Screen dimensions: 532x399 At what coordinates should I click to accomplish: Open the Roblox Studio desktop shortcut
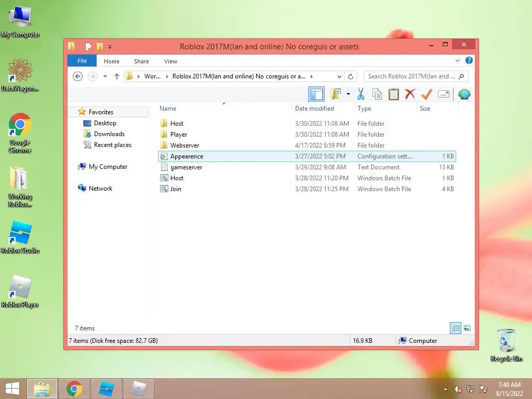[20, 237]
